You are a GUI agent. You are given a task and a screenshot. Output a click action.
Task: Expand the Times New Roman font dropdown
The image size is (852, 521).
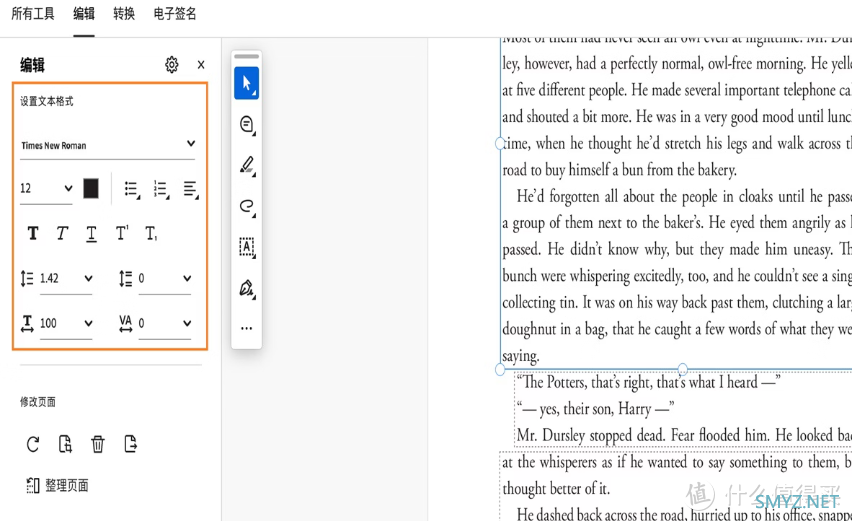[191, 143]
